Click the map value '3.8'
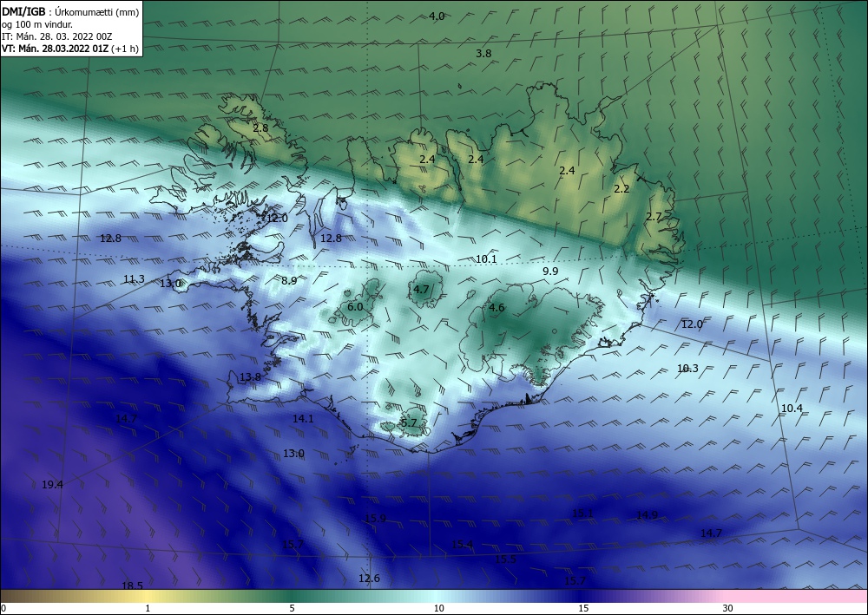This screenshot has height=615, width=868. coord(483,54)
